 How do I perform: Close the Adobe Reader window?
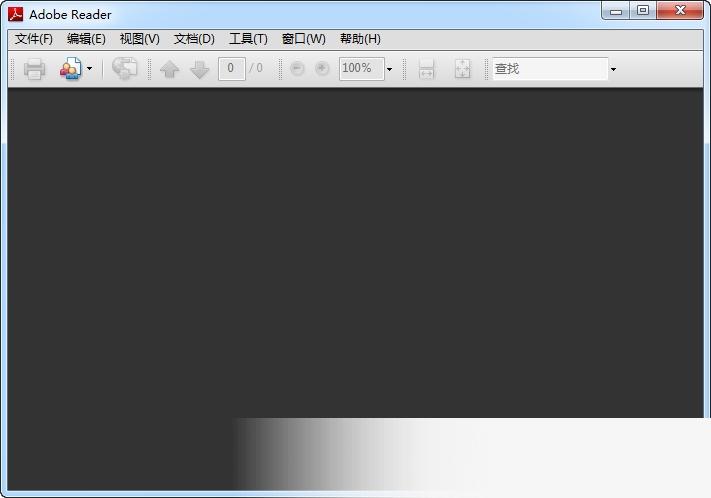point(680,11)
